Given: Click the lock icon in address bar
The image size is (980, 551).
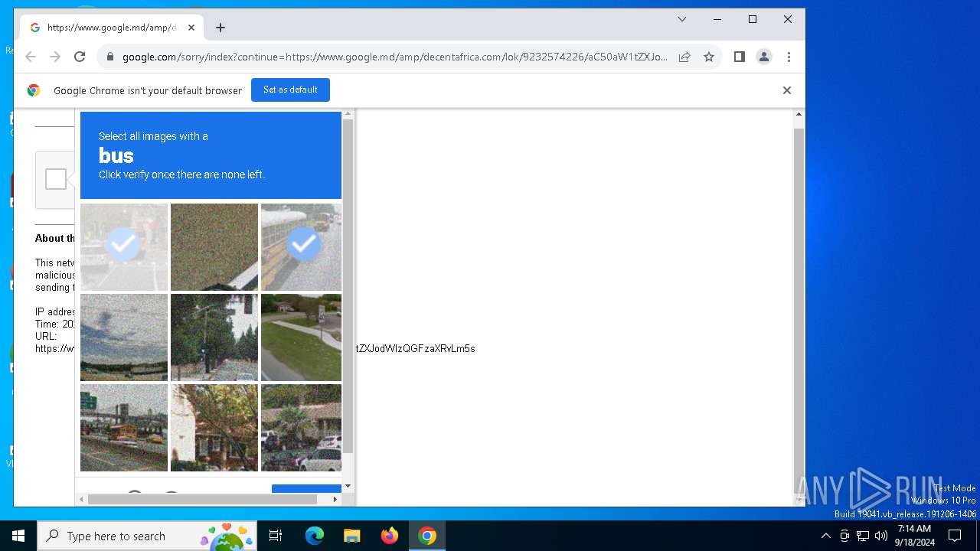Looking at the screenshot, I should point(110,57).
